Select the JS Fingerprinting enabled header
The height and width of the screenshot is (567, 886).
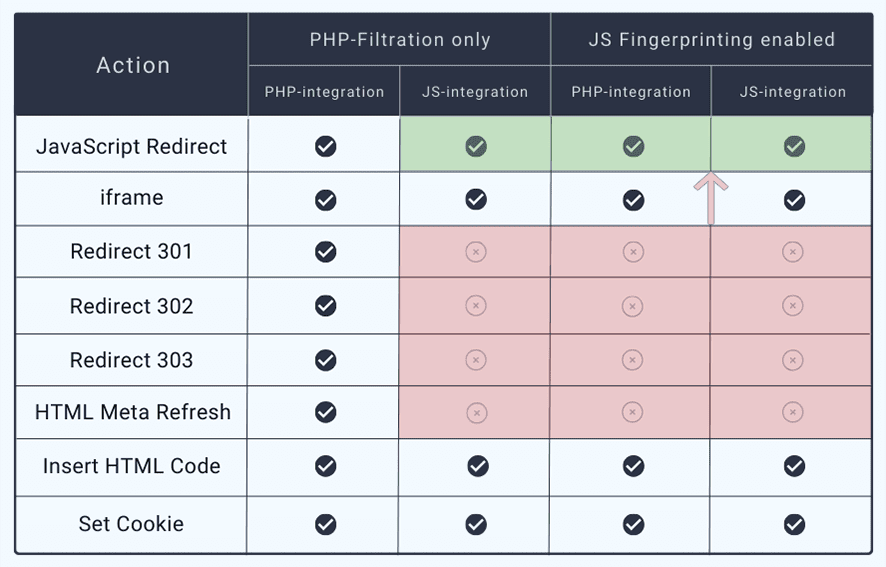(711, 40)
